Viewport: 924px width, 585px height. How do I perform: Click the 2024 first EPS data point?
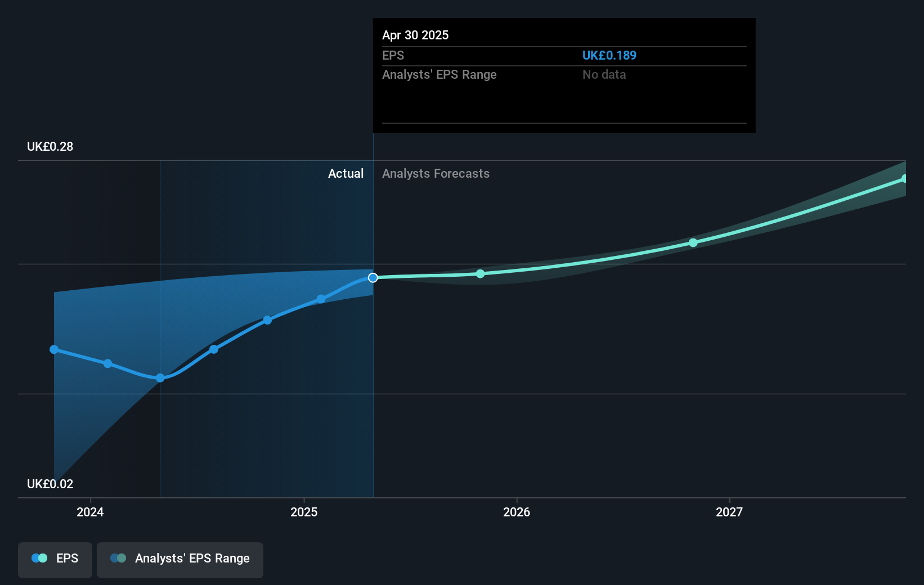point(53,349)
